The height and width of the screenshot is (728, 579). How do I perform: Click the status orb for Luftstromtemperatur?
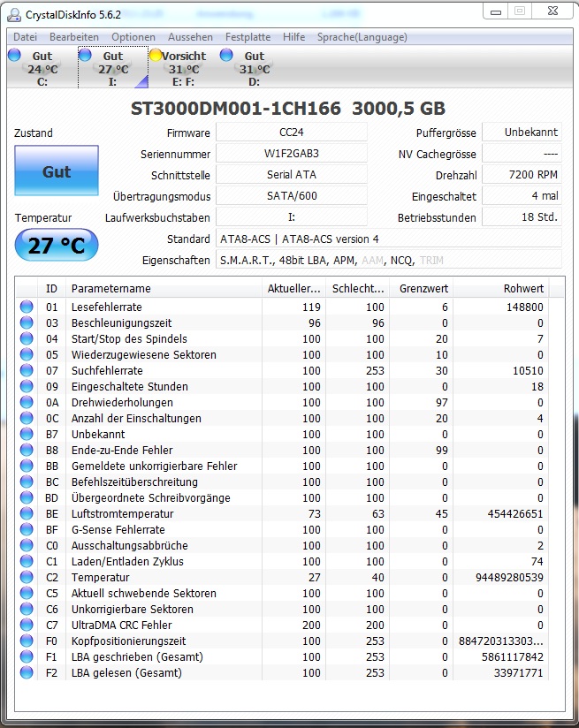tap(27, 513)
